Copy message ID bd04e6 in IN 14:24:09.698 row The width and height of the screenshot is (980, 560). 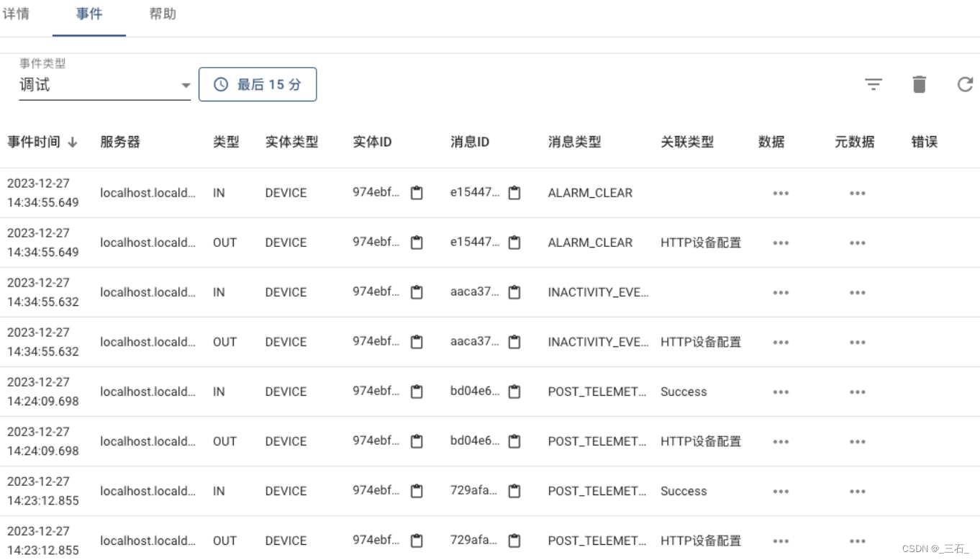514,392
